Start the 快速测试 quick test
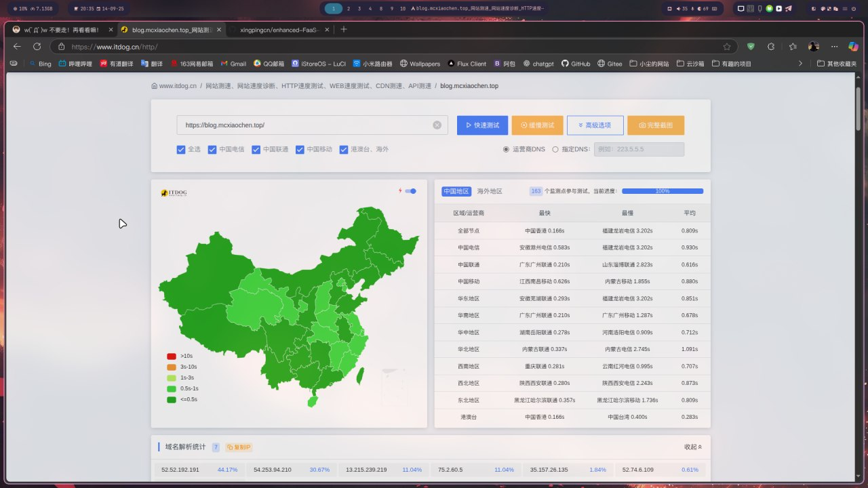Viewport: 868px width, 488px height. (482, 125)
